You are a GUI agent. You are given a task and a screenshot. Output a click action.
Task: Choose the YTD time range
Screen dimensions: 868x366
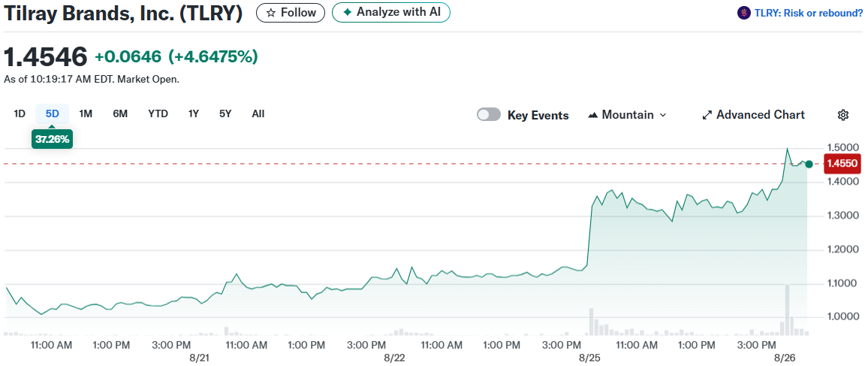tap(158, 114)
